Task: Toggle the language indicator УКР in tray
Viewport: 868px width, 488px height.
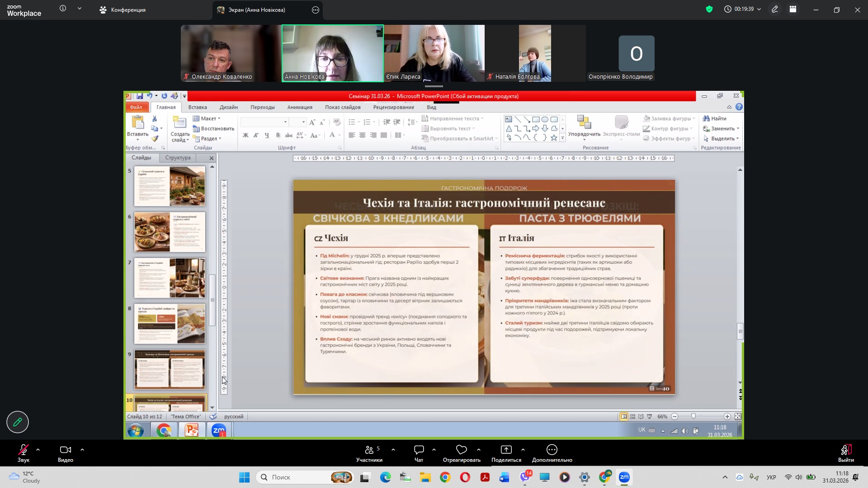Action: pyautogui.click(x=771, y=477)
